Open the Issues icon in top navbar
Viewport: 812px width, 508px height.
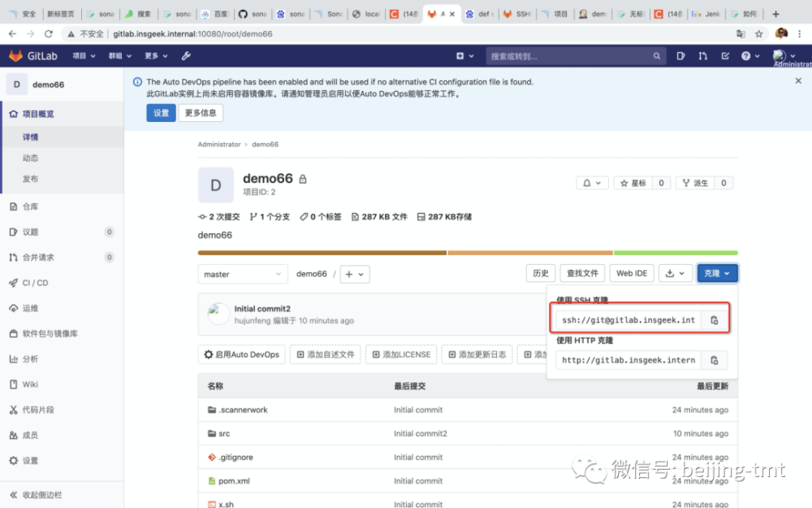(680, 56)
